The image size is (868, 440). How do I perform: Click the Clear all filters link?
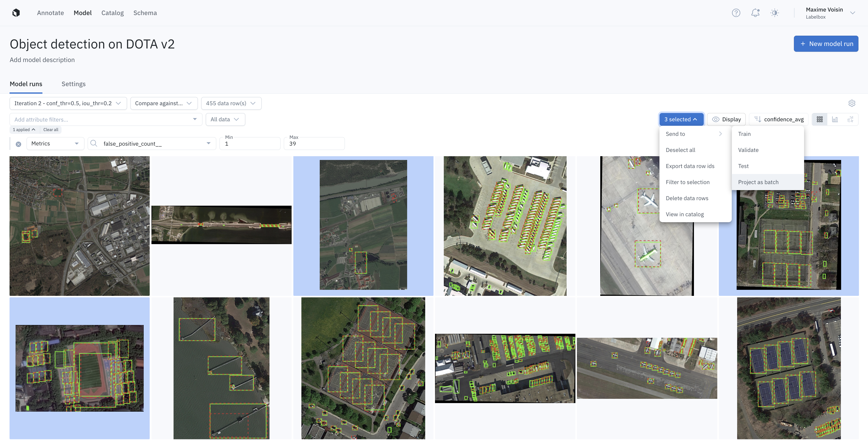coord(50,130)
